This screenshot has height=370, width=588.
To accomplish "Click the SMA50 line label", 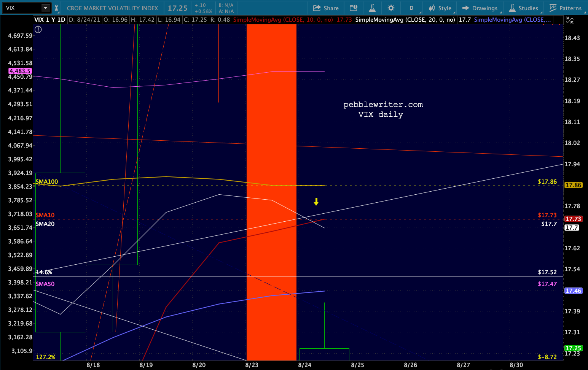I will coord(45,284).
